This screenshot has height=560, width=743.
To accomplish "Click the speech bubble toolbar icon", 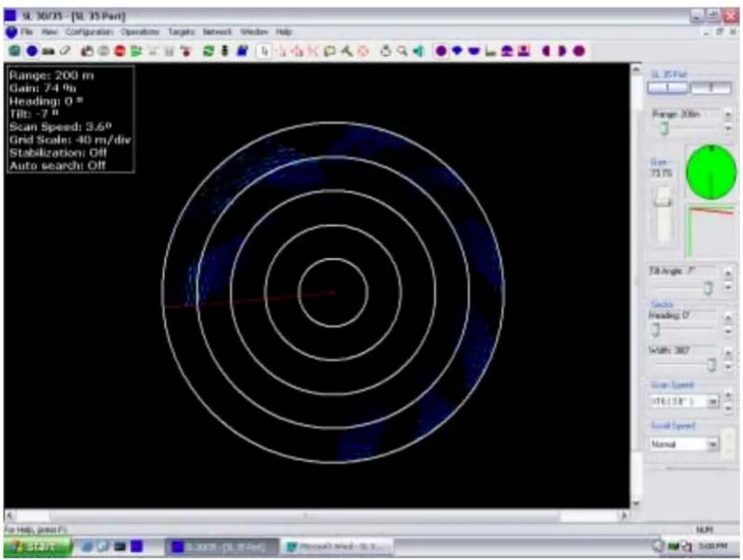I will click(330, 50).
